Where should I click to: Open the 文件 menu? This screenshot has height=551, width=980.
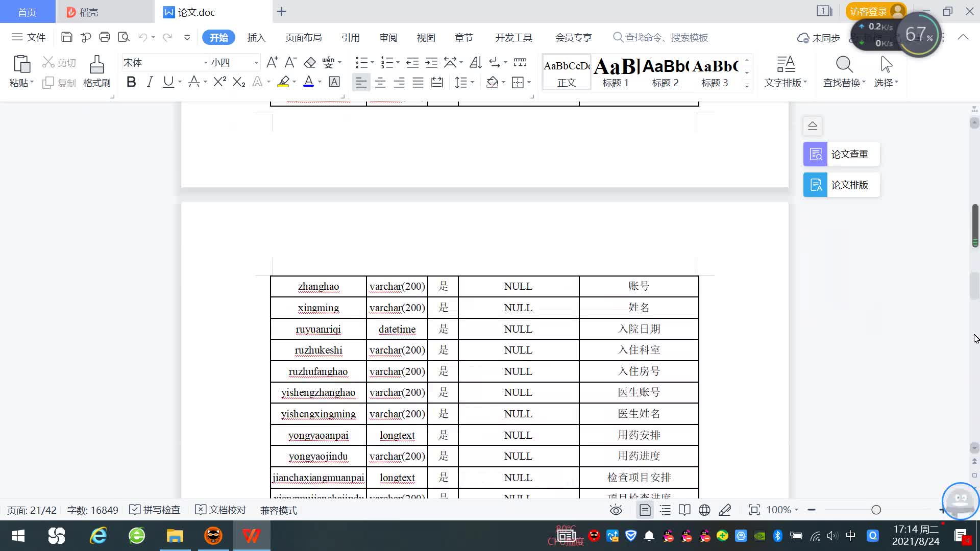point(29,37)
